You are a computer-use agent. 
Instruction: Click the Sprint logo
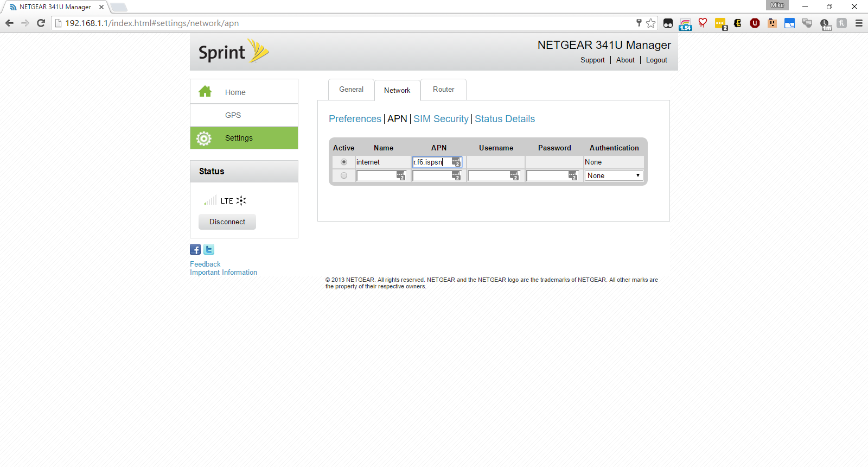pyautogui.click(x=233, y=52)
